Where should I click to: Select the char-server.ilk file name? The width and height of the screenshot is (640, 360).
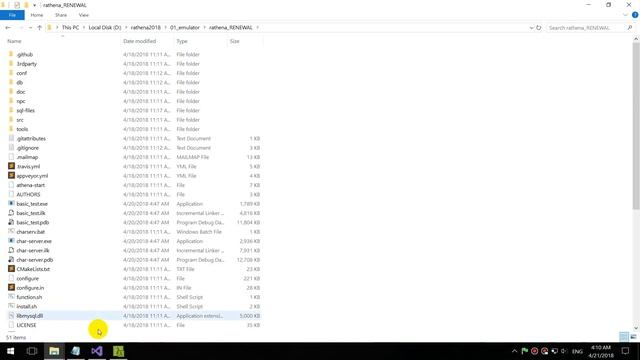pos(33,251)
